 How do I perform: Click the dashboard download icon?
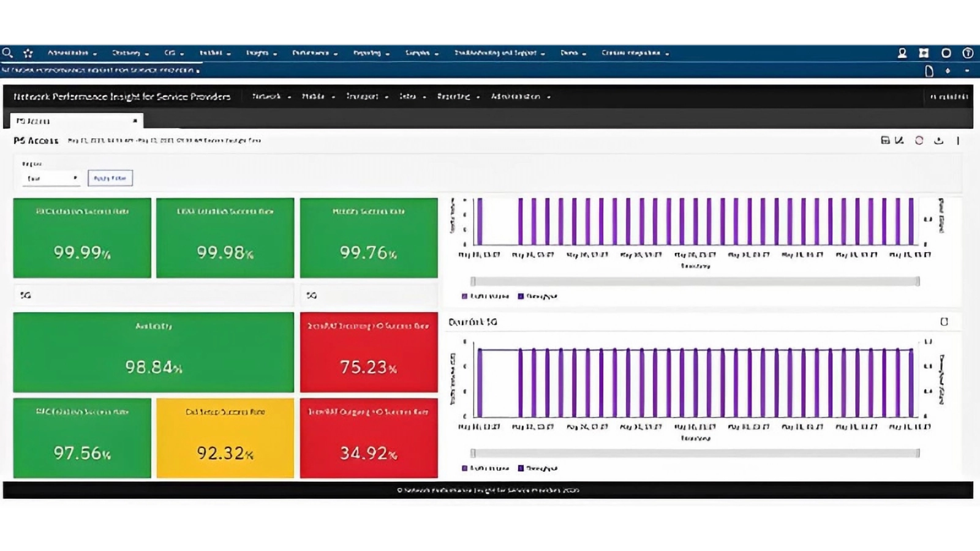tap(938, 140)
